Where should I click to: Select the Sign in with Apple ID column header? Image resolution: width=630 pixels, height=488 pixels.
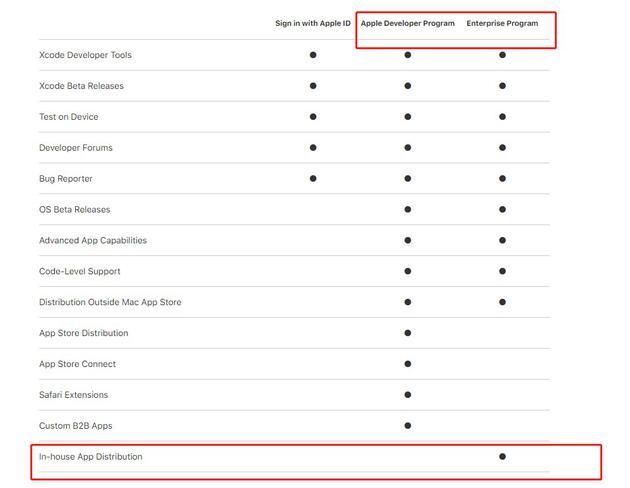313,23
